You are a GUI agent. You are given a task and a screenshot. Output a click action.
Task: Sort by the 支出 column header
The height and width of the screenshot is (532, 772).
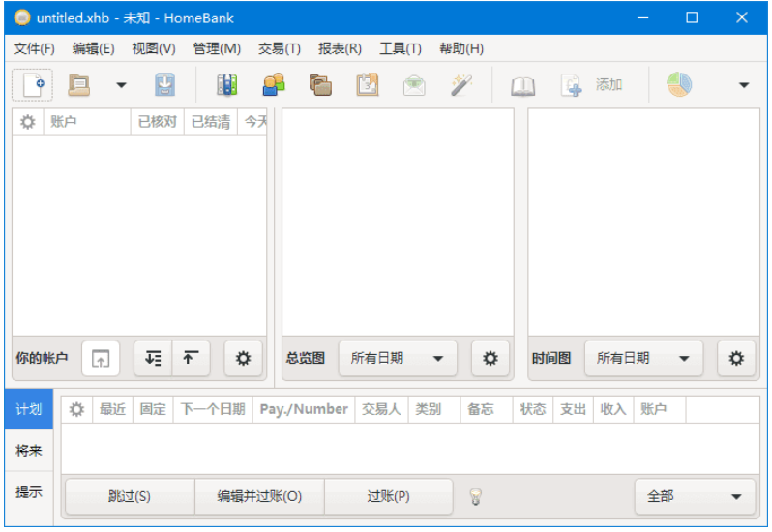573,409
